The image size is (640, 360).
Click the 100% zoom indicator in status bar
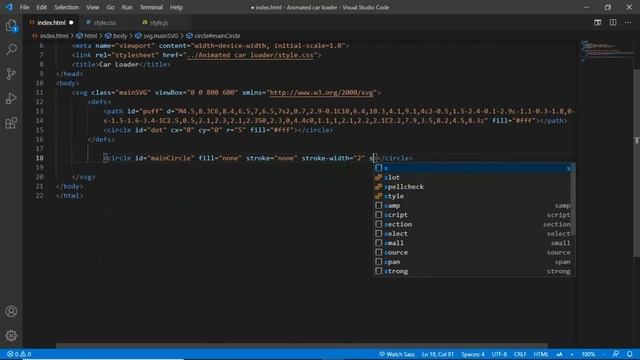588,354
